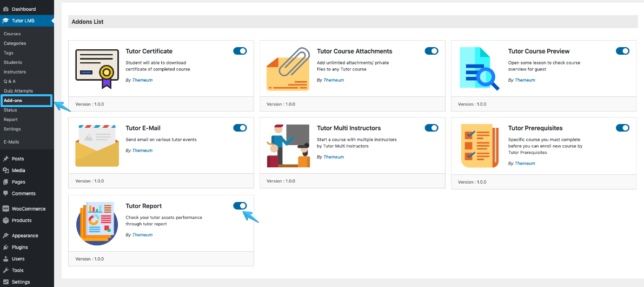644x287 pixels.
Task: Click the WooCommerce icon in sidebar
Action: tap(5, 209)
